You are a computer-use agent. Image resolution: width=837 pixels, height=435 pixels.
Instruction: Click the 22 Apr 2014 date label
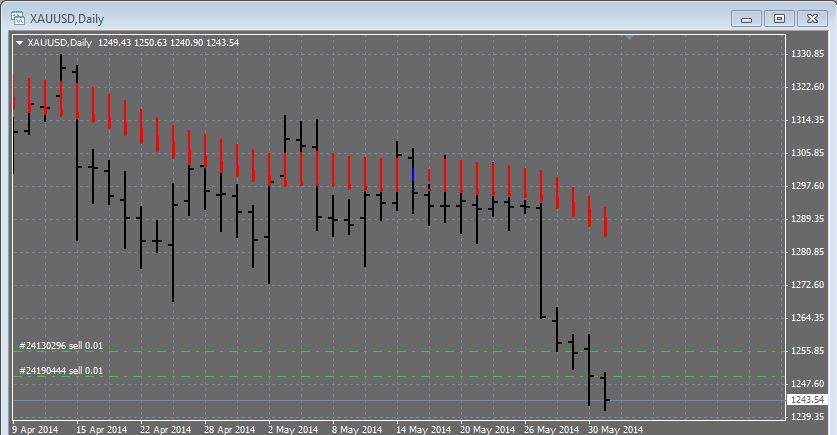point(165,429)
